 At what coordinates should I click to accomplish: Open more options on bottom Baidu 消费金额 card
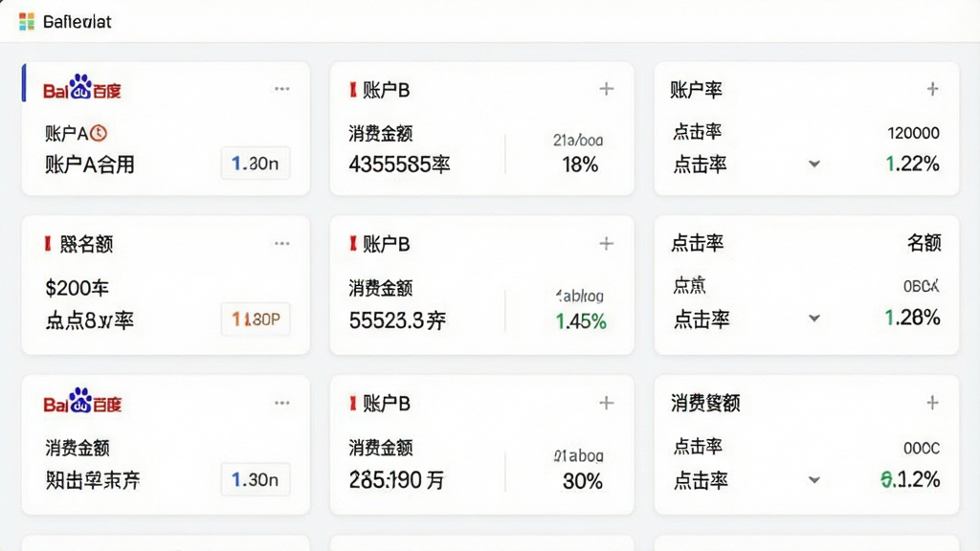(x=282, y=403)
